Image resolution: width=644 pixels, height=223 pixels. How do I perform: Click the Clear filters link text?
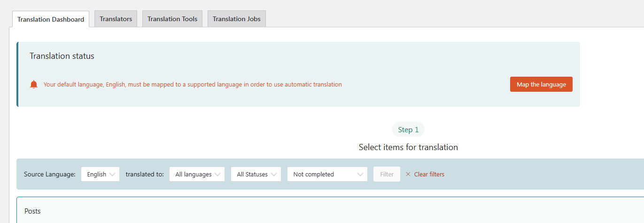click(429, 174)
